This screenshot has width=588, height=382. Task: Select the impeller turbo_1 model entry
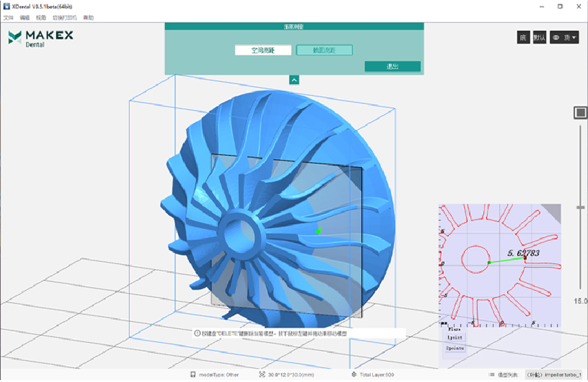pyautogui.click(x=554, y=375)
